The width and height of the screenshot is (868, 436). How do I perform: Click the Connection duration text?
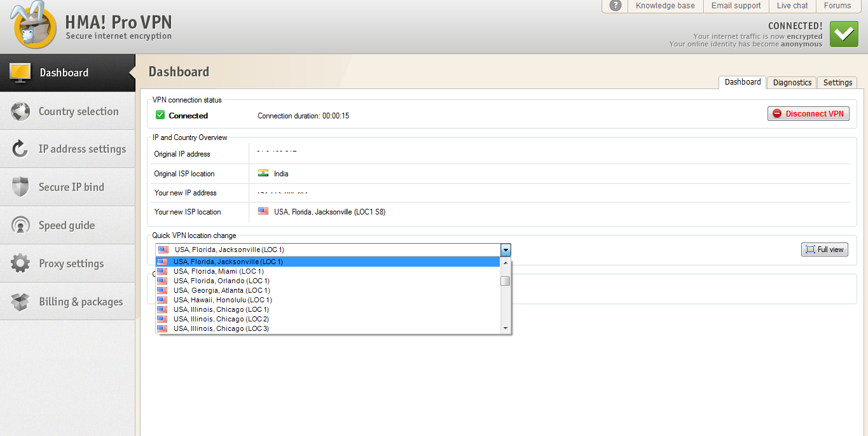[x=303, y=116]
